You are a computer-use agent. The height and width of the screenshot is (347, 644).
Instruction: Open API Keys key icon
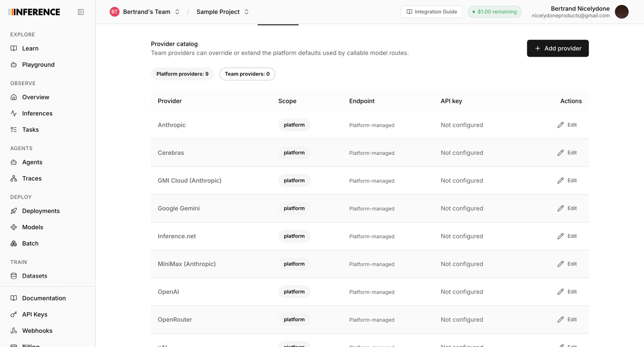(14, 314)
